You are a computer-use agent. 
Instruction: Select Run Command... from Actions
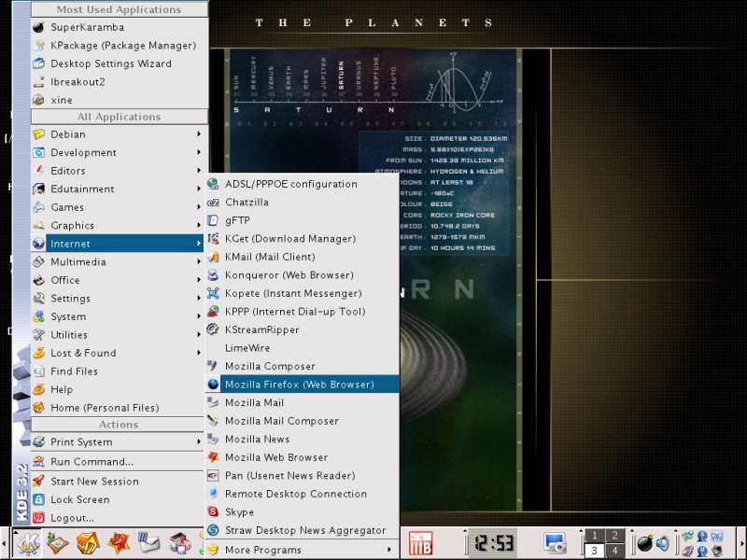pos(92,462)
